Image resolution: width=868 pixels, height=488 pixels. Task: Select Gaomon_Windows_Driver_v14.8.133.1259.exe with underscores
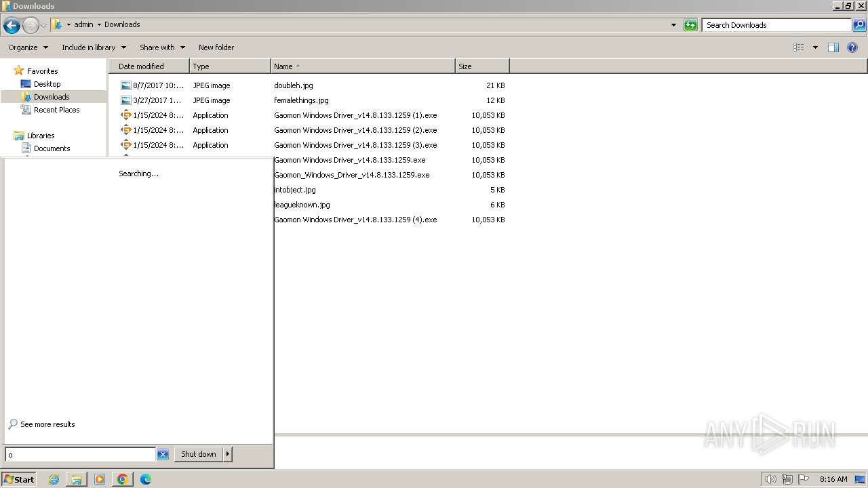(x=352, y=175)
